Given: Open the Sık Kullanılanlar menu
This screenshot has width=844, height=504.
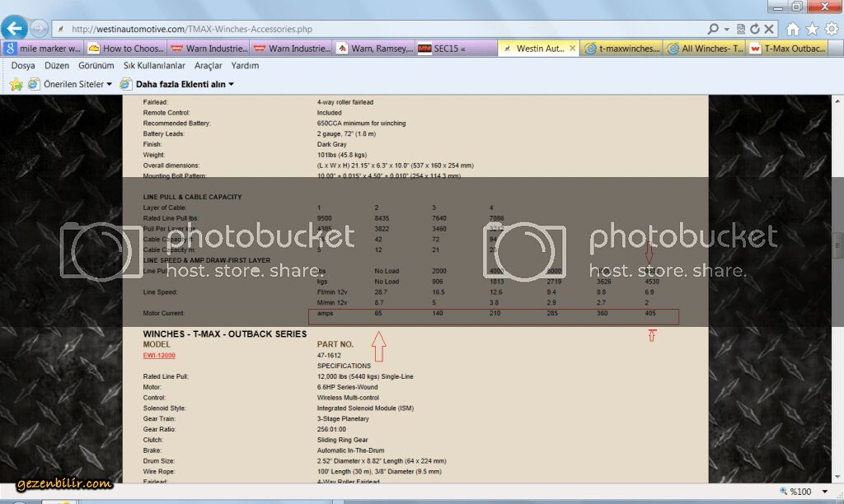Looking at the screenshot, I should point(154,65).
